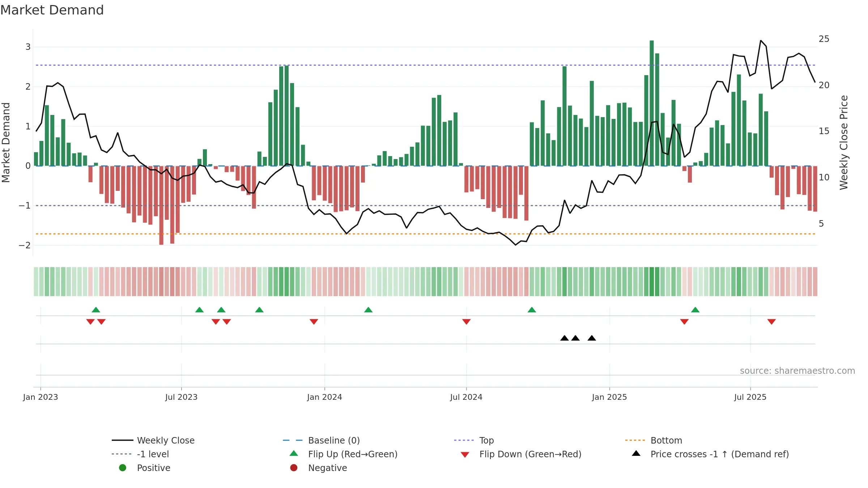The height and width of the screenshot is (488, 868).
Task: Click the green flip-up marker in early 2024
Action: click(368, 309)
